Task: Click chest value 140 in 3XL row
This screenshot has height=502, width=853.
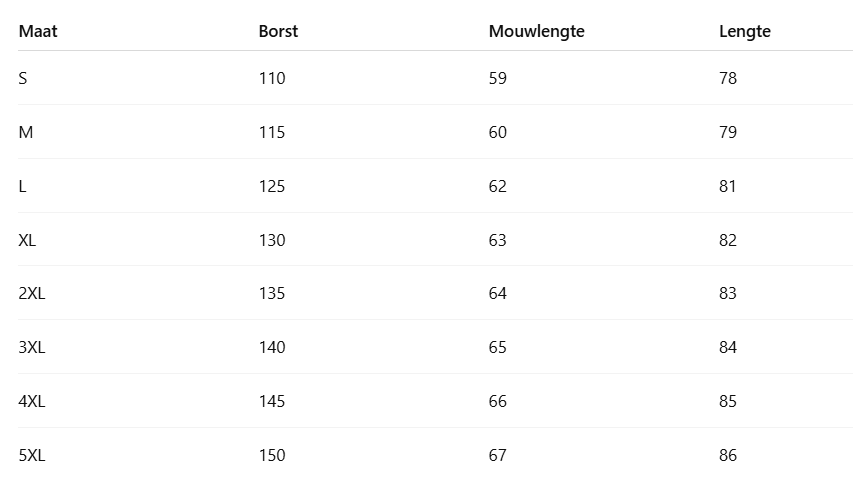Action: [x=272, y=347]
